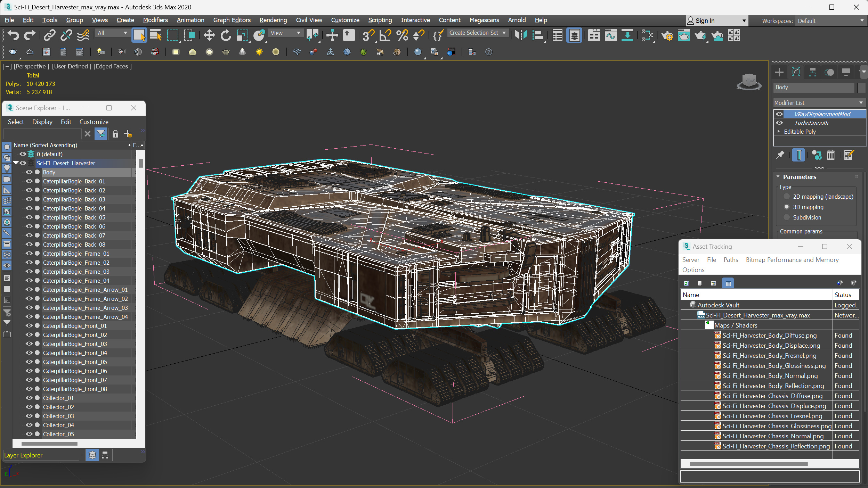Open the Modifiers menu
868x488 pixels.
coord(155,20)
